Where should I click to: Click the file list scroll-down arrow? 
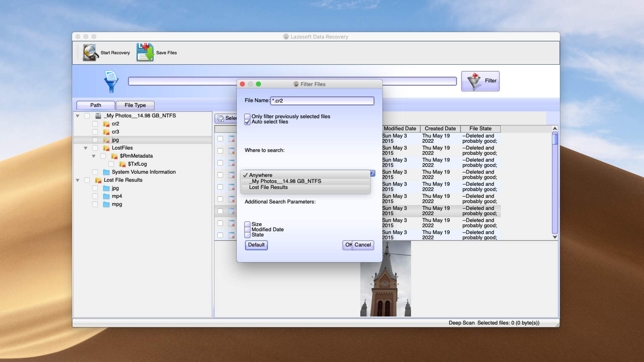555,237
